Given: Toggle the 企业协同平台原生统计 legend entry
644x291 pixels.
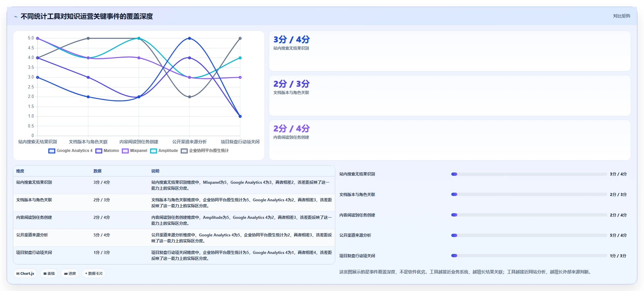Looking at the screenshot, I should [205, 151].
